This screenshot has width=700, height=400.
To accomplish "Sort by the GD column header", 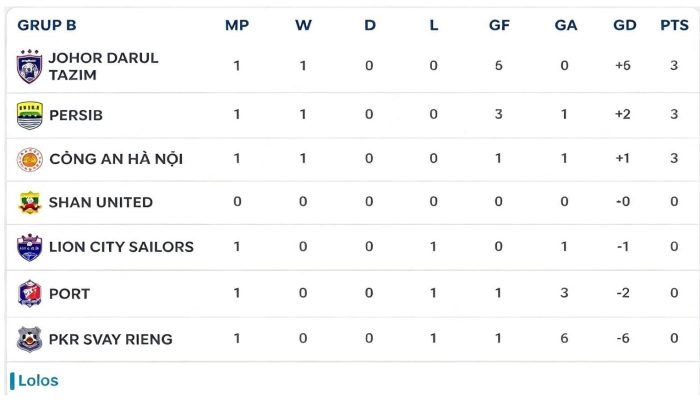I will tap(625, 25).
